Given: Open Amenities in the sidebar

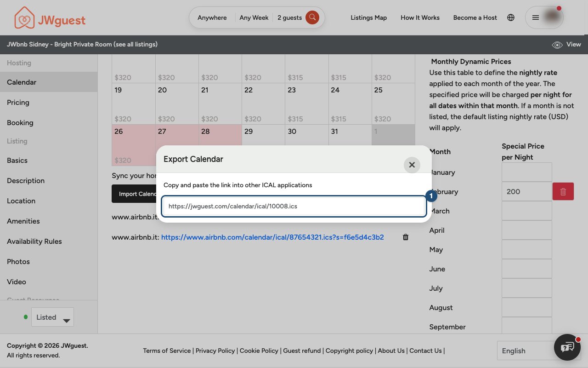Looking at the screenshot, I should point(49,221).
